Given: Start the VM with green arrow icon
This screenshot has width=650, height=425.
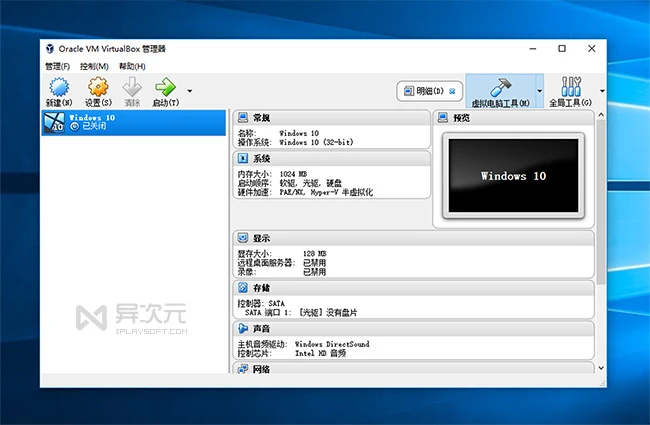Looking at the screenshot, I should pyautogui.click(x=165, y=87).
